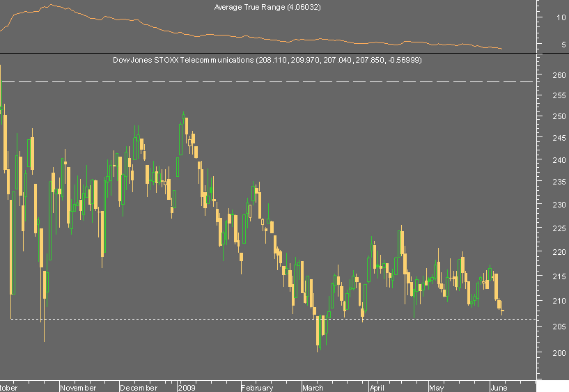This screenshot has height=392, width=569.
Task: Click the 245 price level on the axis
Action: (x=559, y=138)
